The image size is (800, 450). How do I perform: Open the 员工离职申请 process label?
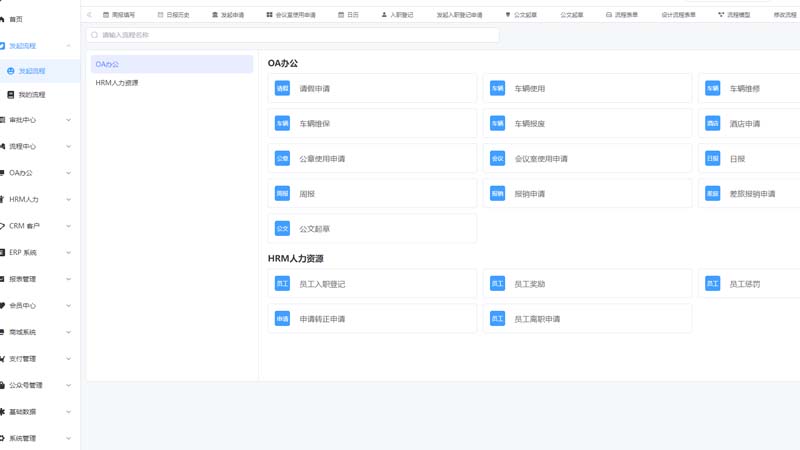click(537, 319)
